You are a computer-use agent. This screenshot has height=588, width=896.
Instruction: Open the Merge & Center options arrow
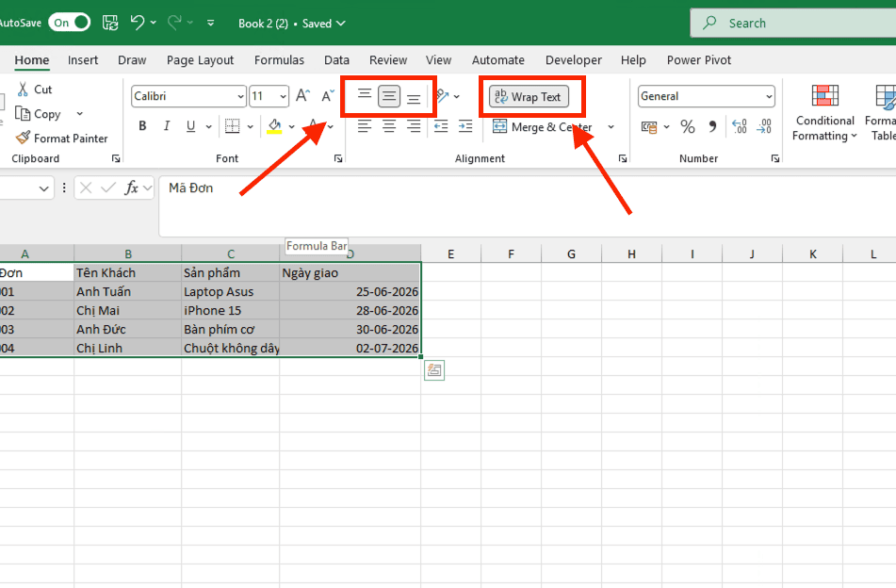point(611,127)
